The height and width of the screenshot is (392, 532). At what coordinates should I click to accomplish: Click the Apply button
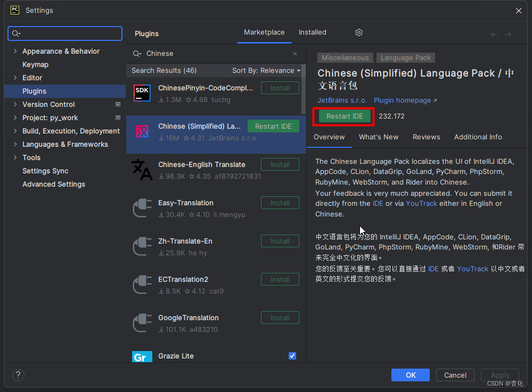click(x=500, y=375)
